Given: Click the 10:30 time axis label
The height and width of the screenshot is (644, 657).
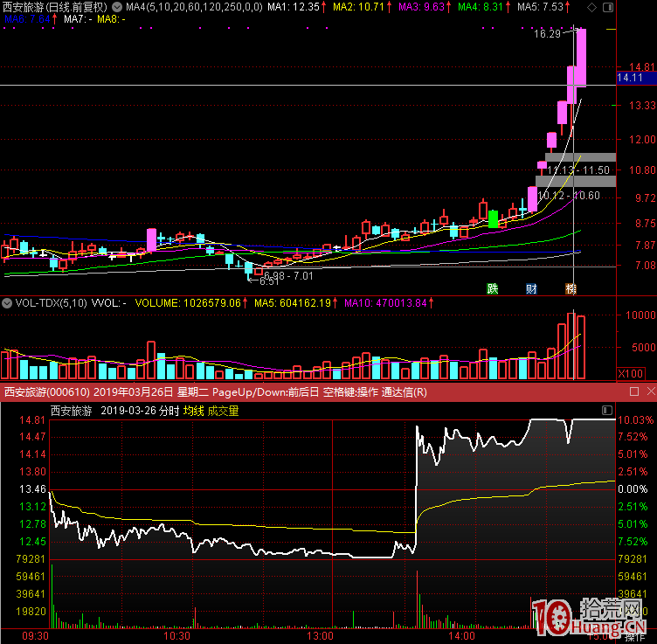Looking at the screenshot, I should [x=176, y=636].
